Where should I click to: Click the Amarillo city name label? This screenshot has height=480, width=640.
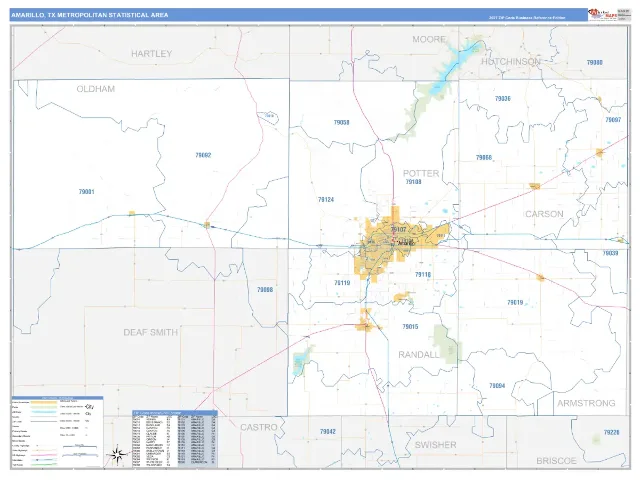(405, 243)
